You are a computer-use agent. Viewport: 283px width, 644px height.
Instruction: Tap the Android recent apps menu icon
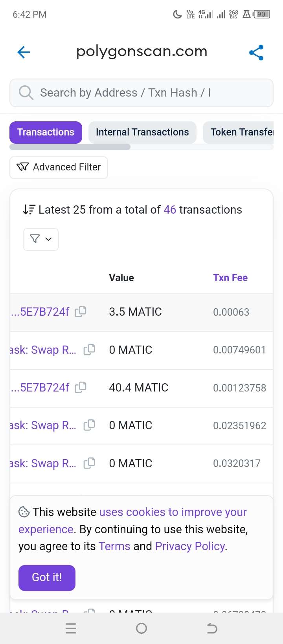click(x=71, y=628)
